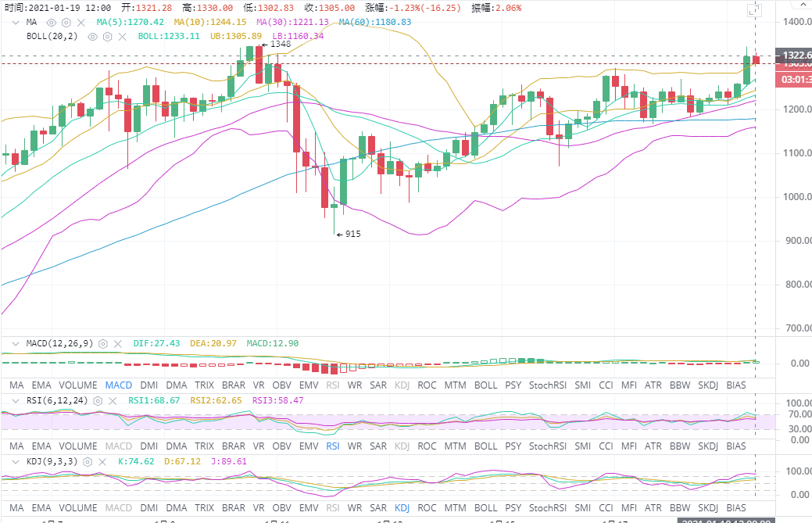Select MACD tab under the MACD panel
Screen dimensions: 812x523
[x=119, y=385]
